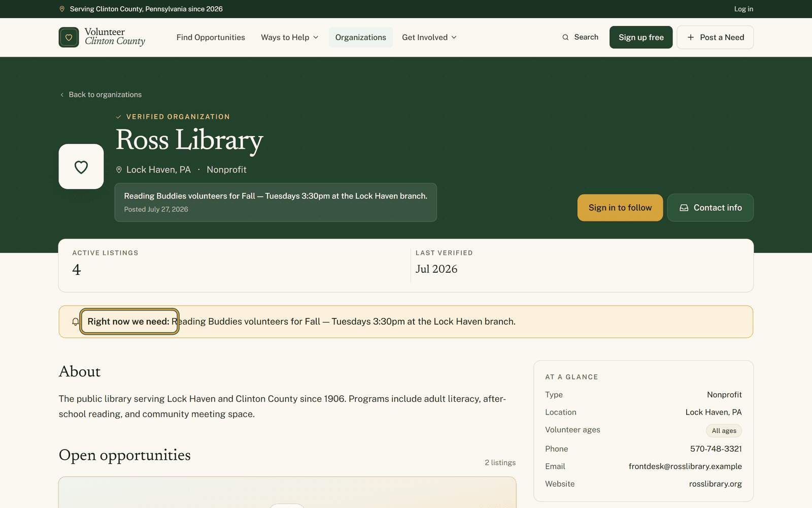Viewport: 812px width, 508px height.
Task: Click the Nonprofit text in the hero
Action: click(x=226, y=170)
